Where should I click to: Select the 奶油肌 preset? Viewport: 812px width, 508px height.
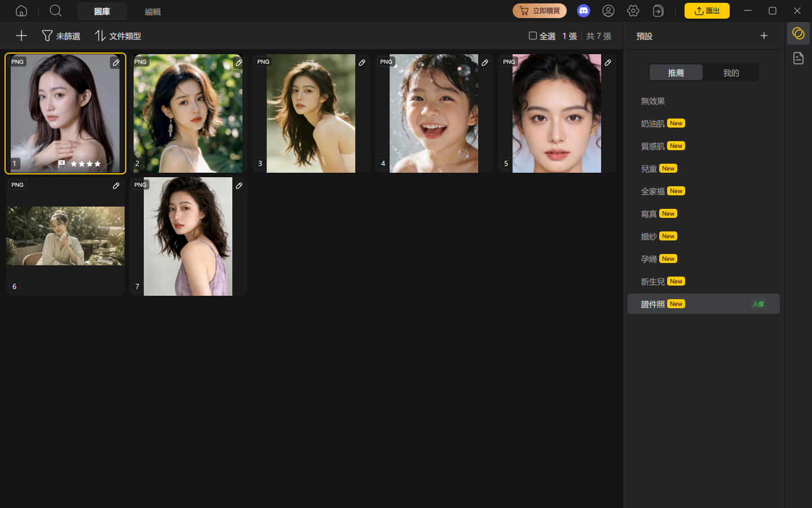click(703, 124)
